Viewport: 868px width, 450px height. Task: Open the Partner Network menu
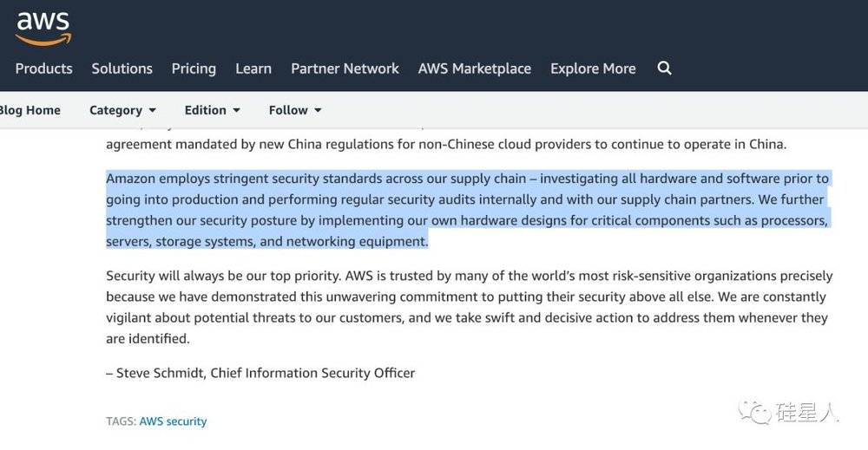point(345,68)
